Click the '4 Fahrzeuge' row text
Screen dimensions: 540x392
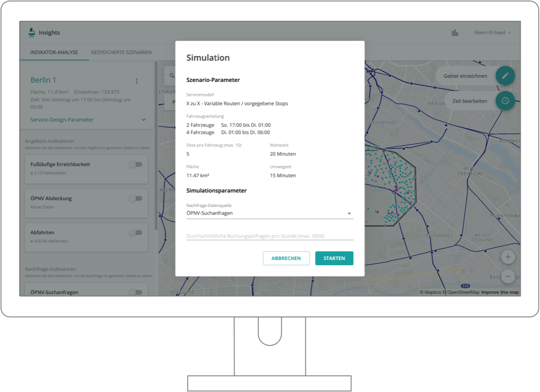(200, 132)
